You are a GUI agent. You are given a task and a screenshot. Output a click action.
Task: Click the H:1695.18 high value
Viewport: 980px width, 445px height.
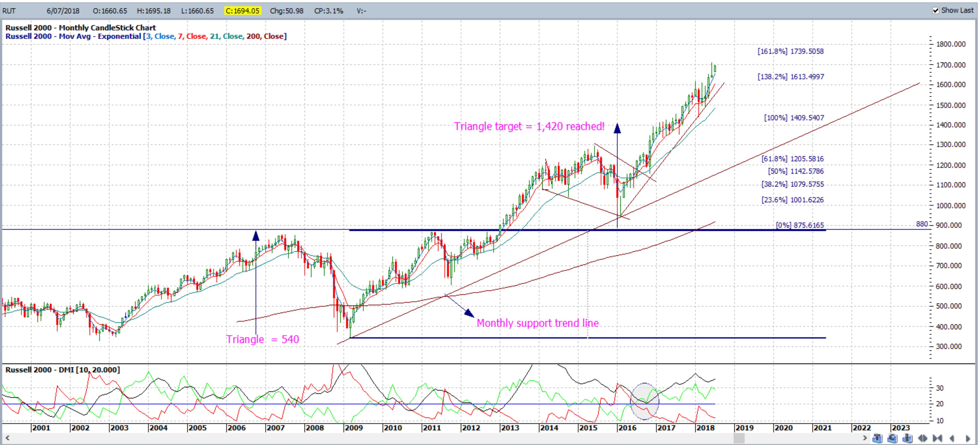pyautogui.click(x=154, y=11)
